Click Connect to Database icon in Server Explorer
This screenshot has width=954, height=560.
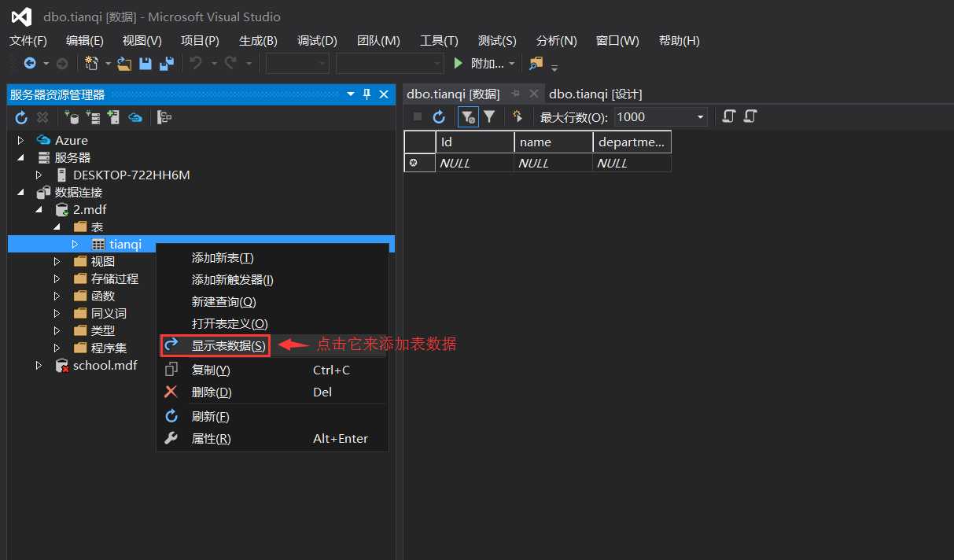coord(72,117)
